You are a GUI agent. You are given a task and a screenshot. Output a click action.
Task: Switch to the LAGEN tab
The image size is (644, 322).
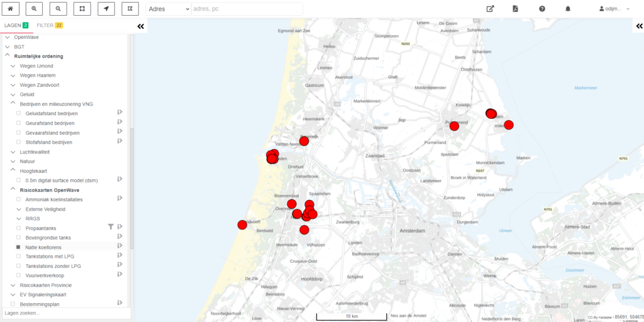tap(16, 25)
